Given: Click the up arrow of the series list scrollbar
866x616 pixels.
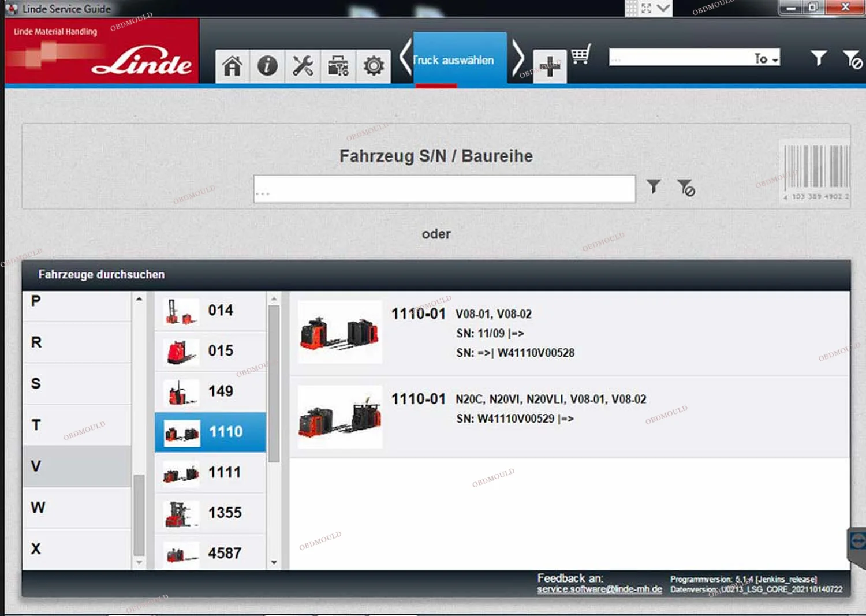Looking at the screenshot, I should point(274,298).
